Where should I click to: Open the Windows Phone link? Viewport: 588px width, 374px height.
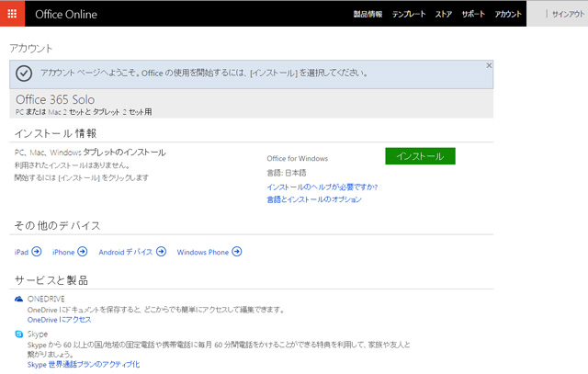pos(203,252)
